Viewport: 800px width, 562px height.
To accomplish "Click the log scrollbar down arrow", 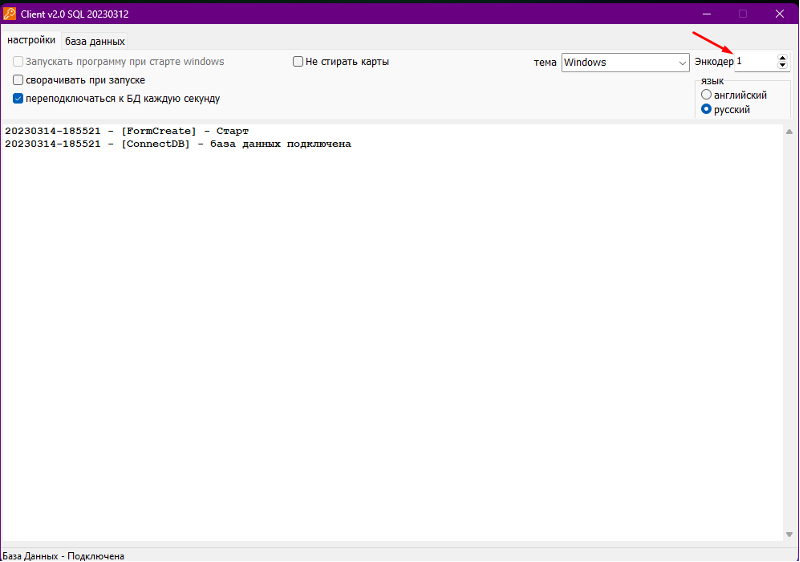I will click(x=789, y=534).
